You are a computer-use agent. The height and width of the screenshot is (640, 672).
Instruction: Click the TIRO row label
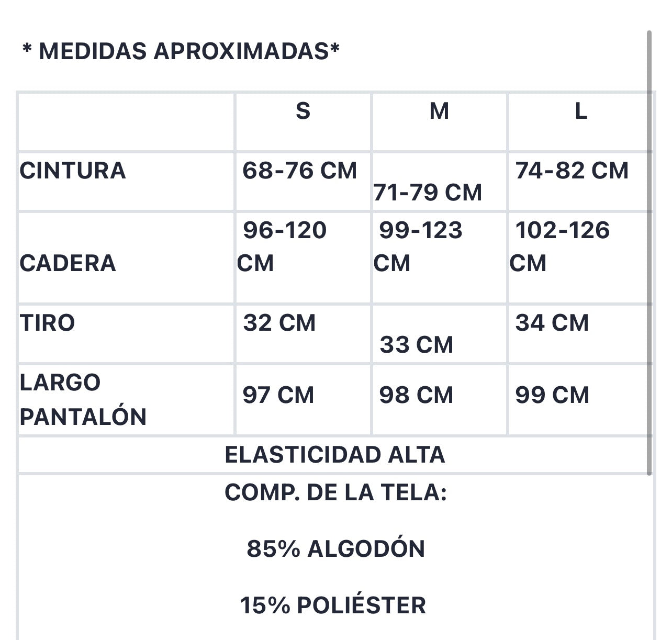tap(47, 322)
